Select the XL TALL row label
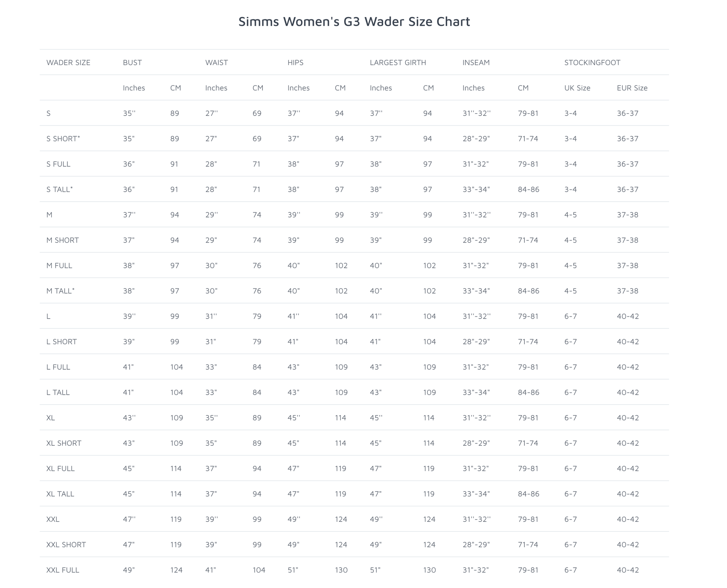The height and width of the screenshot is (588, 727). 60,494
